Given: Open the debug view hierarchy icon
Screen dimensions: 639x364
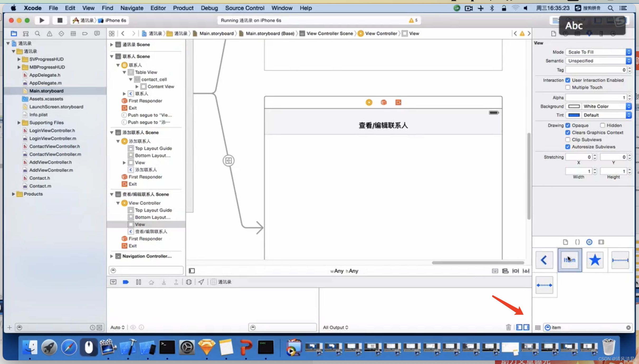Looking at the screenshot, I should point(189,282).
